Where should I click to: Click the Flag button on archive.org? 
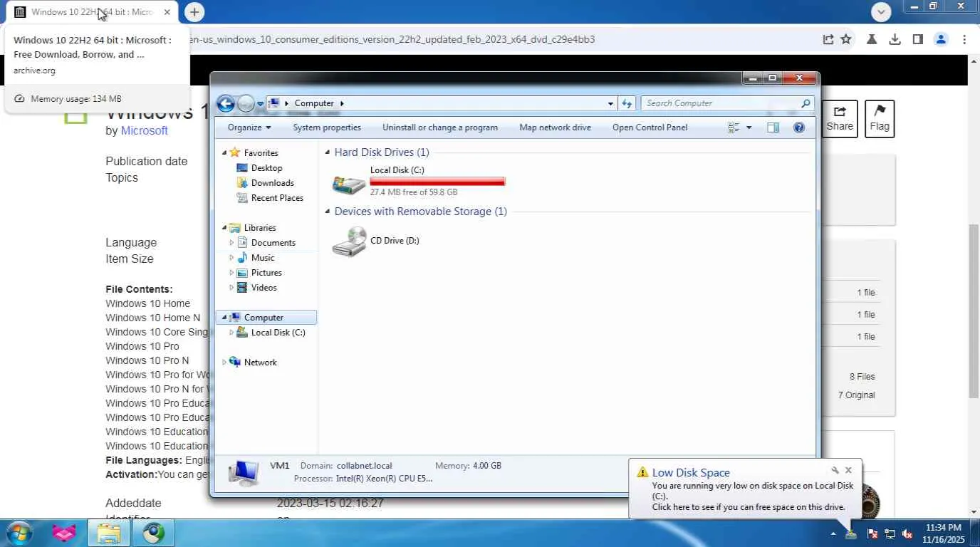880,119
